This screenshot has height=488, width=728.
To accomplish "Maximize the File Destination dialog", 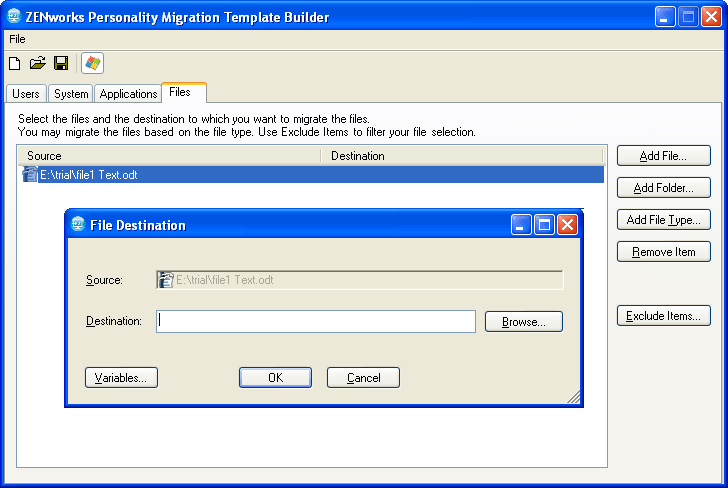I will click(x=544, y=225).
